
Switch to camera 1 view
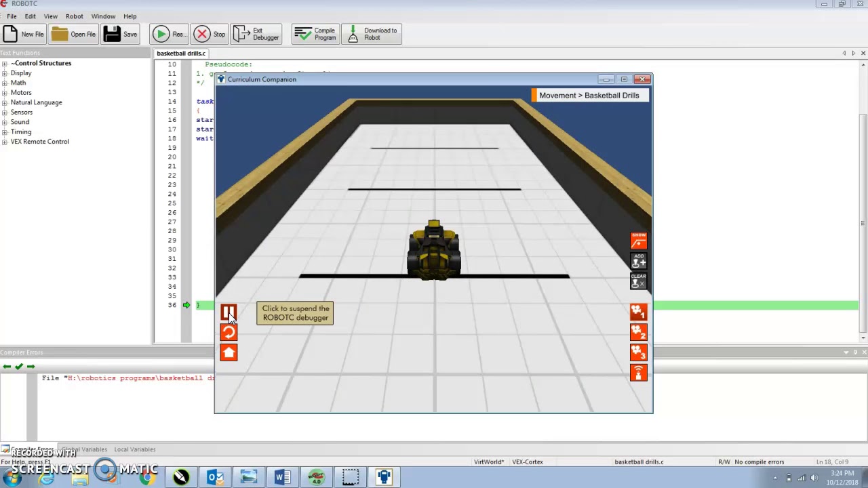[x=639, y=312]
